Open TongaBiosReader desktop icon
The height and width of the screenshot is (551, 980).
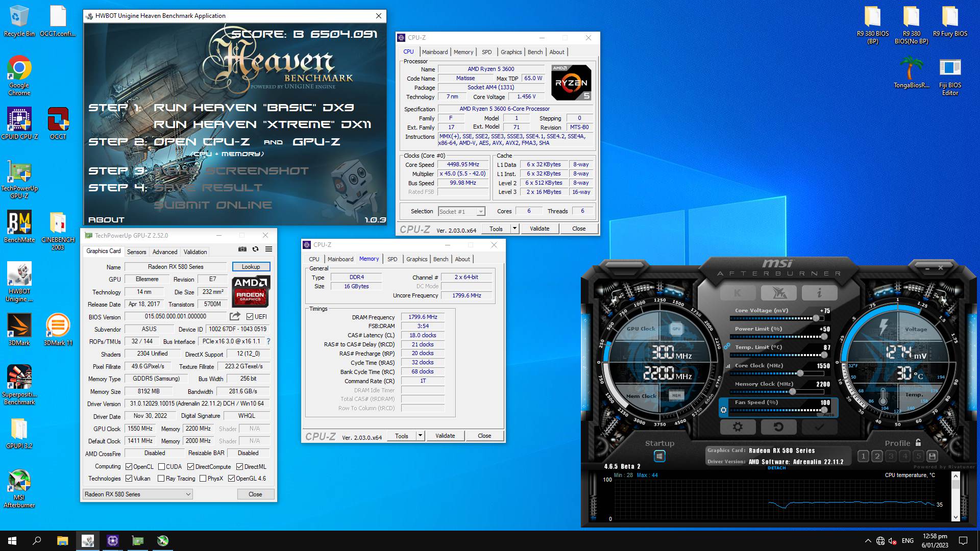pos(912,73)
